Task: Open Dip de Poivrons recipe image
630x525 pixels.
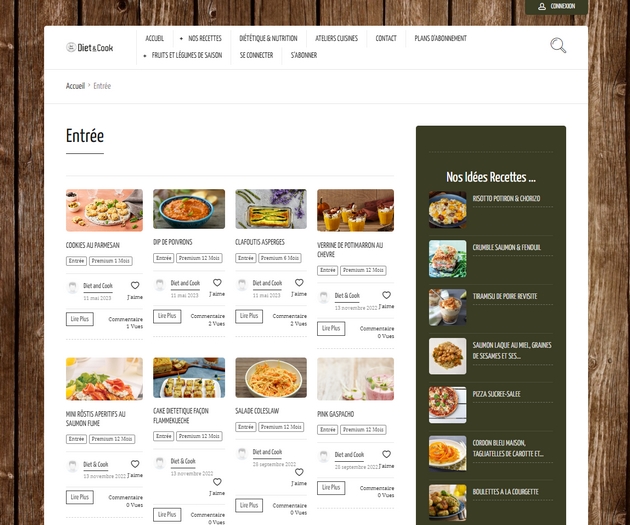Action: [x=189, y=209]
